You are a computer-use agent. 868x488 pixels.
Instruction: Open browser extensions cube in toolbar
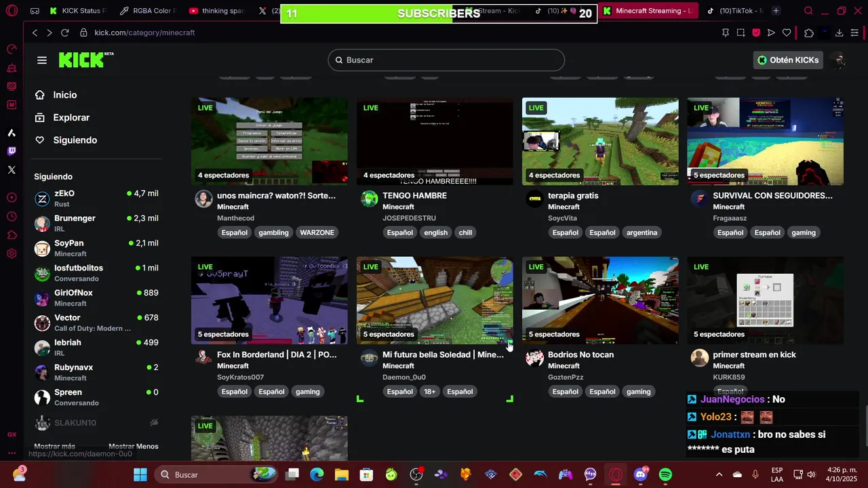click(808, 33)
